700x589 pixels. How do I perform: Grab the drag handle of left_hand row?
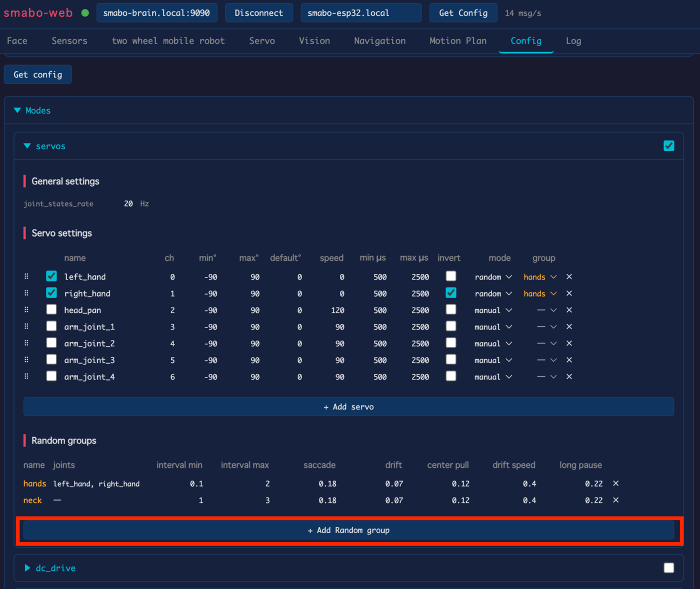(x=26, y=276)
